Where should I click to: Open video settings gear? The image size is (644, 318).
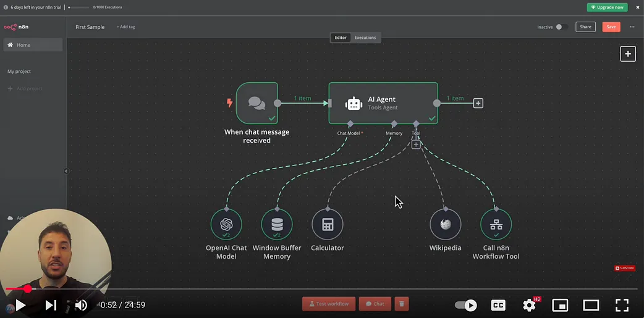[x=529, y=305]
